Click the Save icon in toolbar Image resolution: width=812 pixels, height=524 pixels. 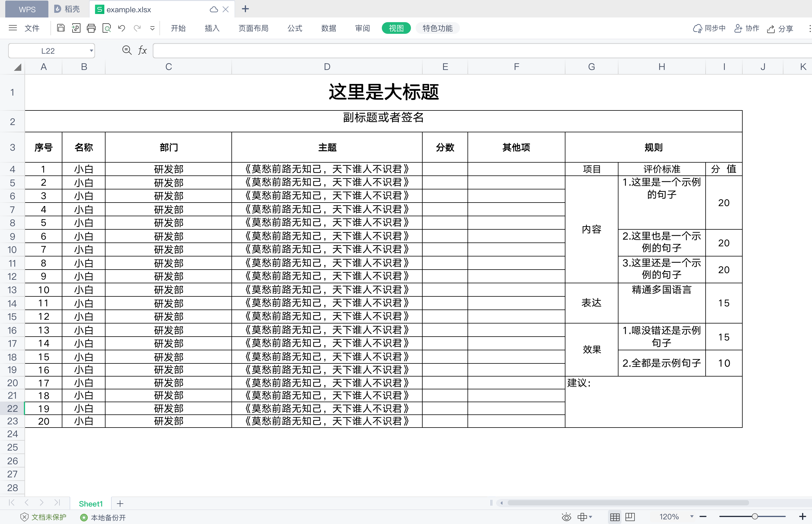point(61,28)
